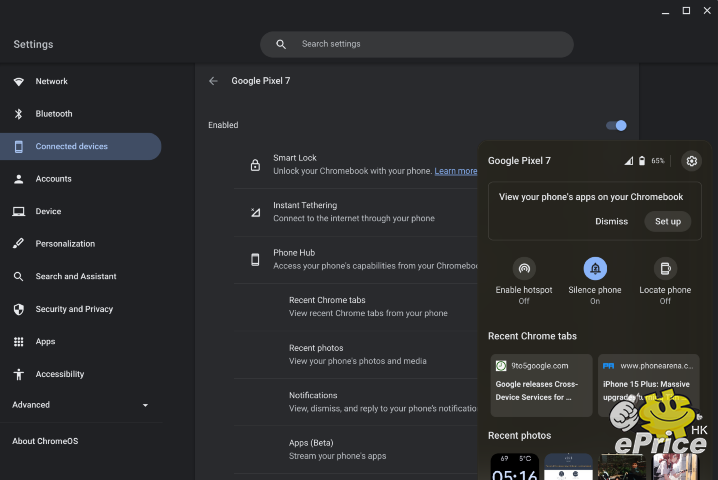The height and width of the screenshot is (480, 718).
Task: Select Connected devices in sidebar
Action: [81, 147]
